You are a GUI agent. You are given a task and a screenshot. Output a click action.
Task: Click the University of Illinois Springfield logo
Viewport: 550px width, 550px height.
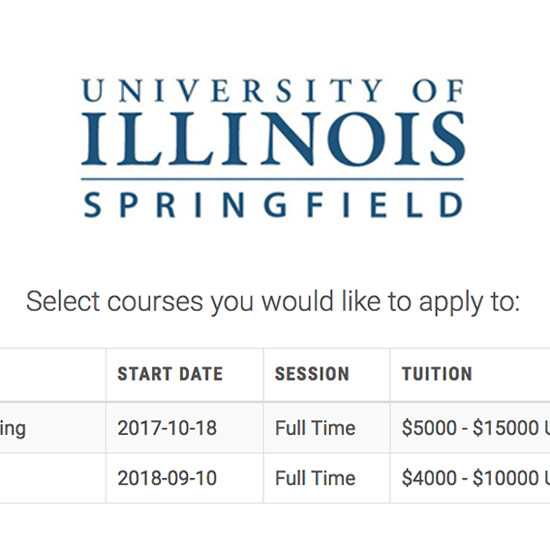point(273,148)
